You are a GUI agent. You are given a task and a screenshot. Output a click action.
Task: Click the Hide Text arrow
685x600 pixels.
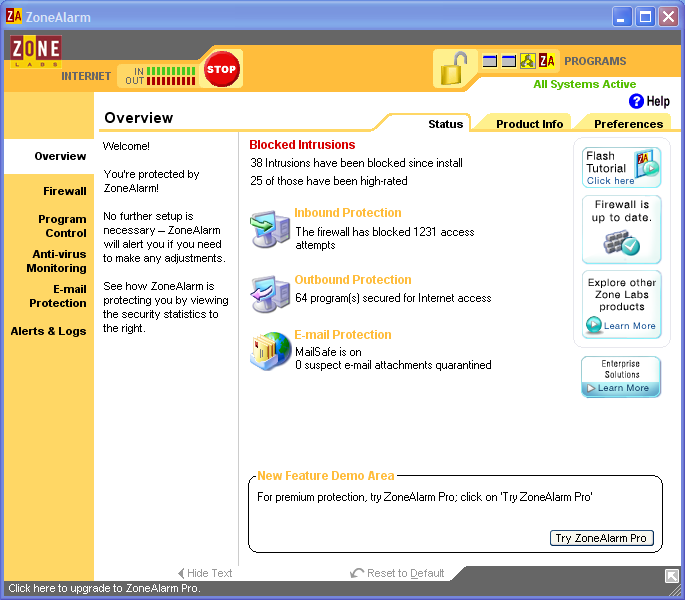pos(181,573)
